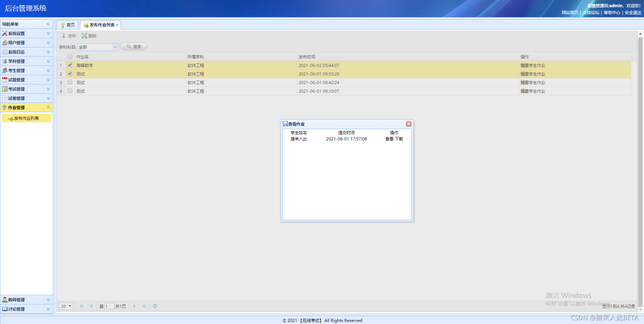Open 考试管理 menu section
The height and width of the screenshot is (324, 644).
click(26, 89)
